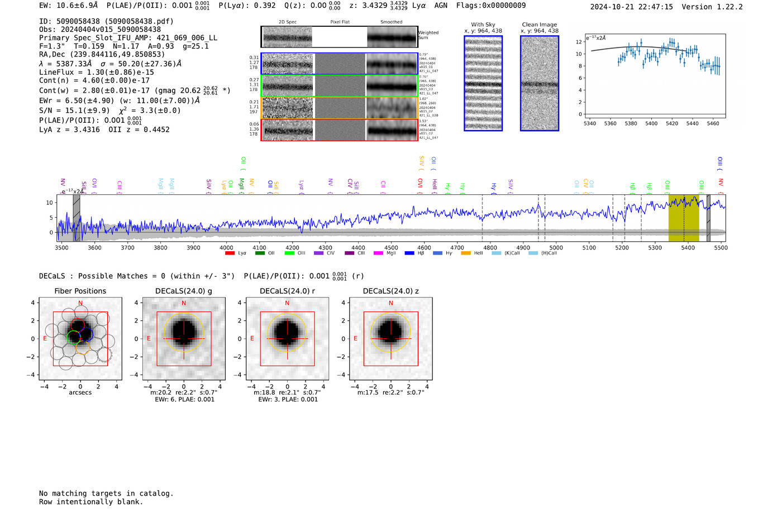
Task: Select the blue-bordered fiber spectrum row
Action: click(x=340, y=64)
